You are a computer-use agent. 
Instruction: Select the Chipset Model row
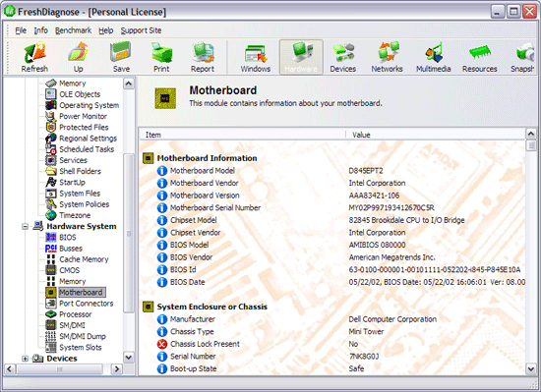point(332,220)
